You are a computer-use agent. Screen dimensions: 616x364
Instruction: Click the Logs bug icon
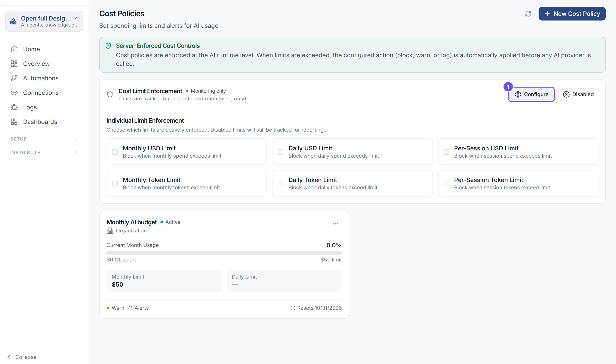tap(14, 107)
